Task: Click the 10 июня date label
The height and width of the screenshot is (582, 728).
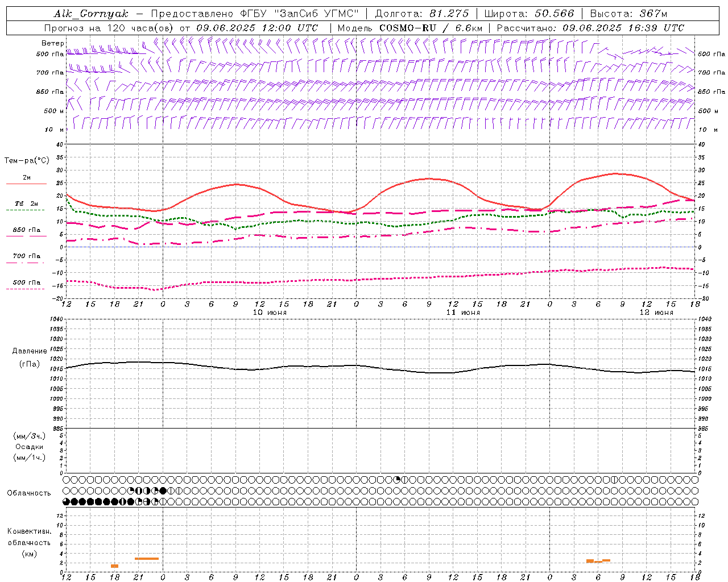Action: coord(270,313)
